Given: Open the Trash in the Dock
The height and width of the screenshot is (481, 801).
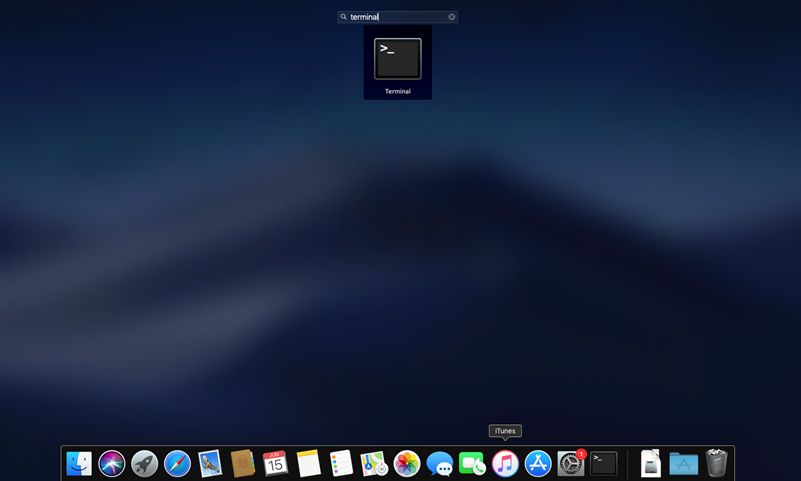Looking at the screenshot, I should tap(716, 463).
